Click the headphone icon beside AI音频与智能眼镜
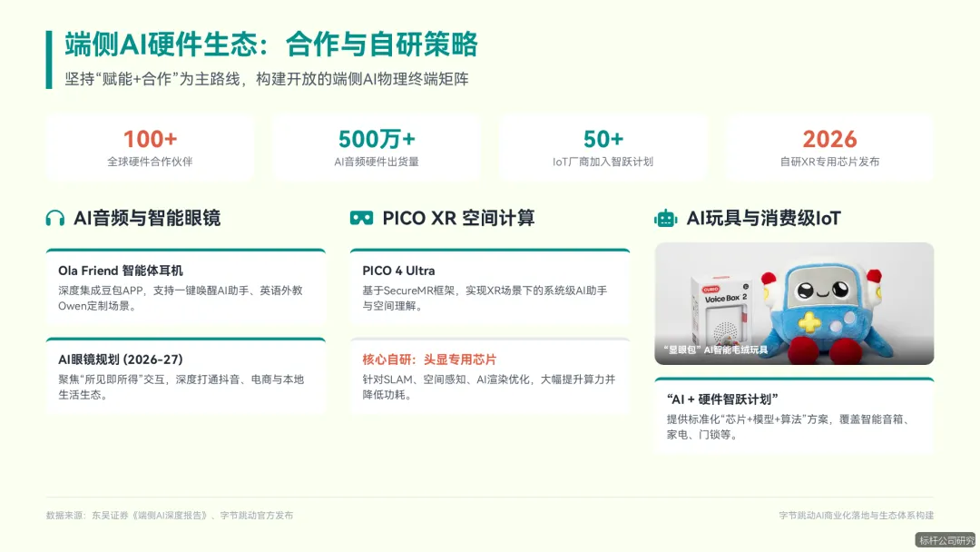Screen dimensions: 980x552 [x=55, y=218]
